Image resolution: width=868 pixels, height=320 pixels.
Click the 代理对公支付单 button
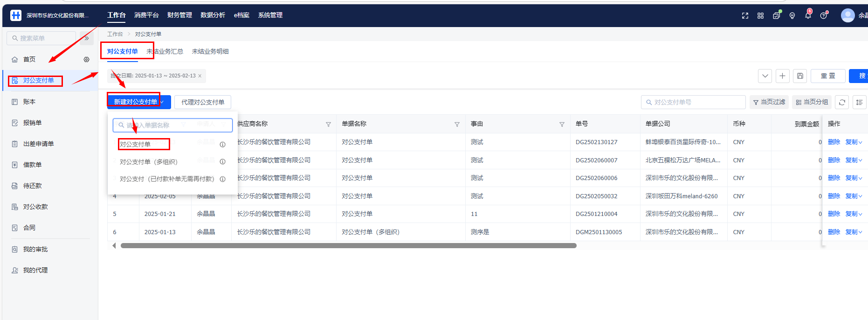(x=203, y=102)
